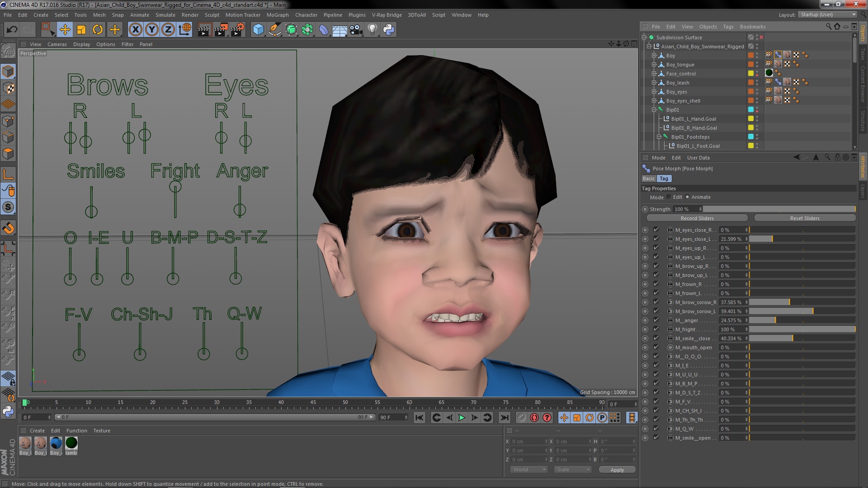
Task: Open the Deformer objects icon
Action: pos(324,30)
